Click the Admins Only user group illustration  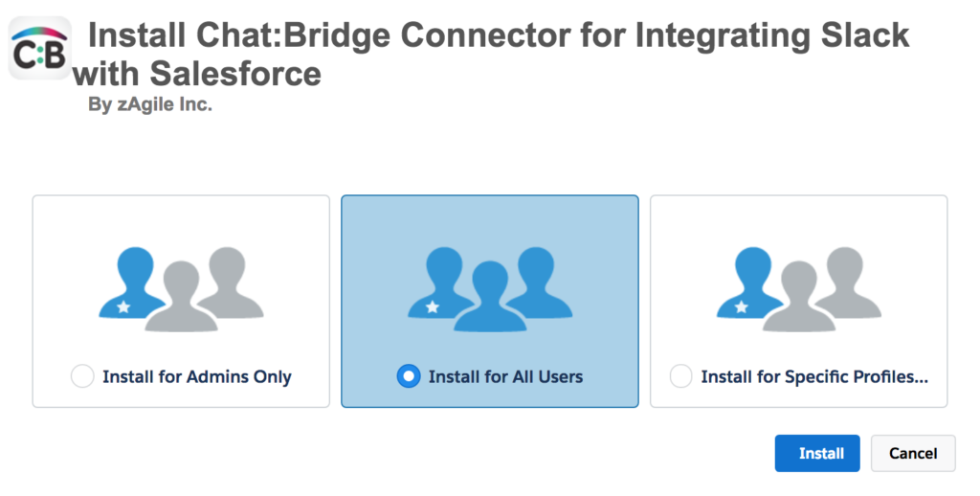181,287
